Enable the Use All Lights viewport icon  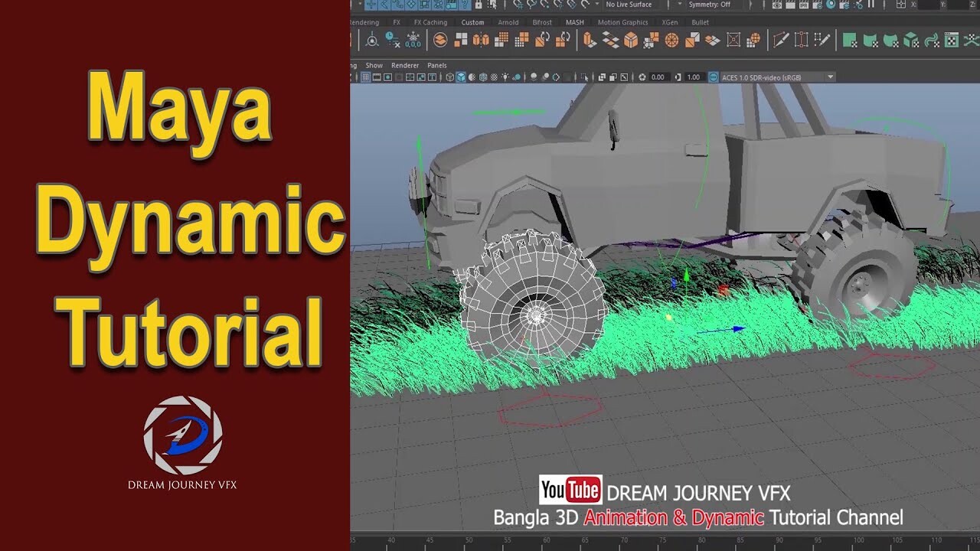(x=506, y=77)
